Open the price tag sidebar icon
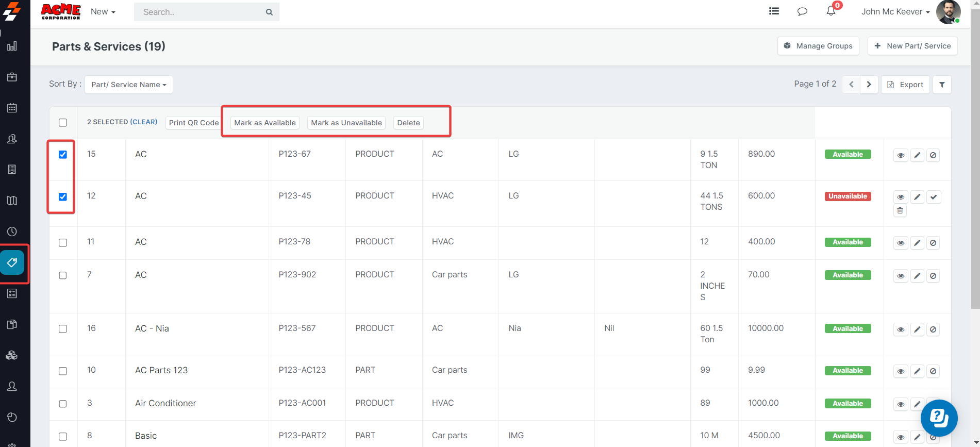This screenshot has height=447, width=980. pyautogui.click(x=12, y=263)
